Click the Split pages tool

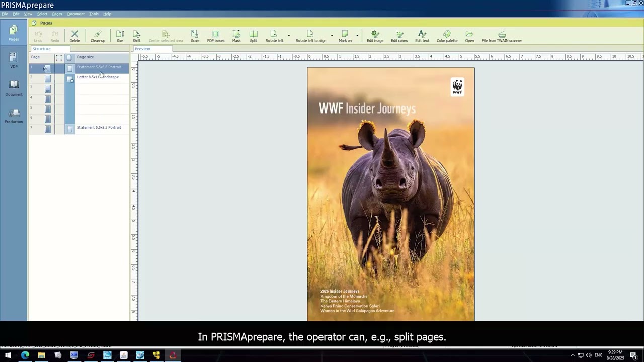click(253, 36)
